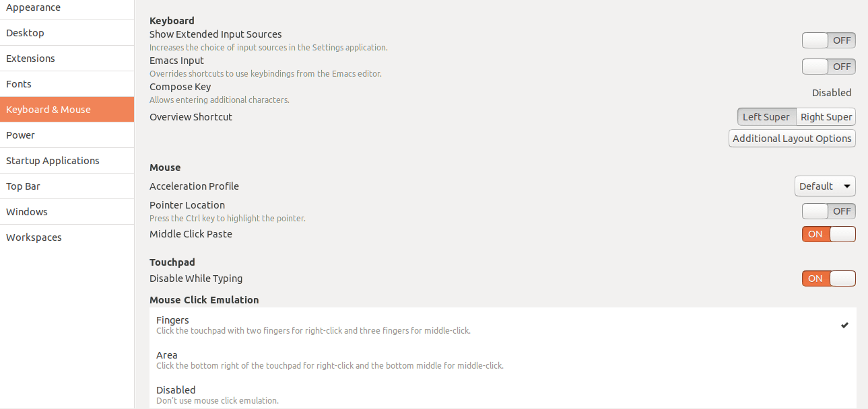Disable Middle Click Paste switch

tap(828, 234)
